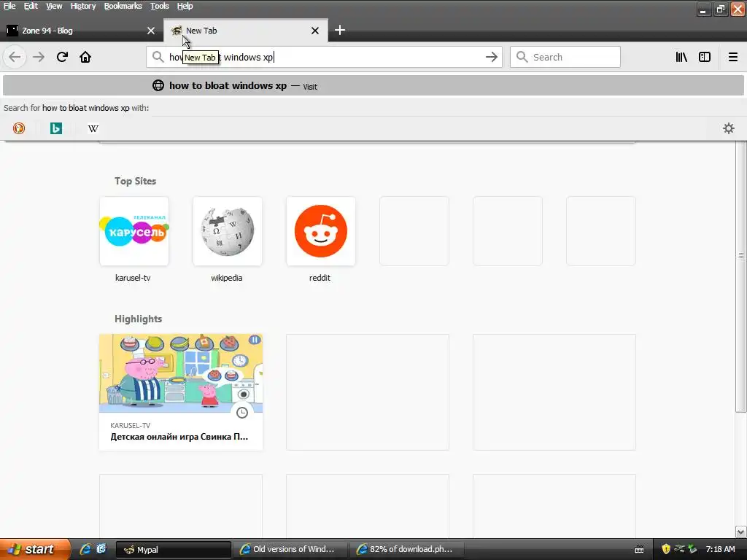Focus the Search box in toolbar
This screenshot has height=560, width=747.
pyautogui.click(x=565, y=57)
